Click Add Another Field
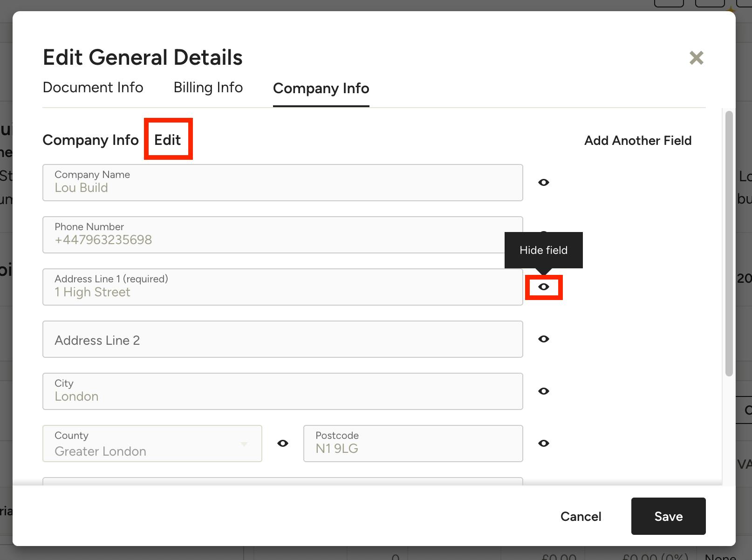752x560 pixels. coord(638,141)
